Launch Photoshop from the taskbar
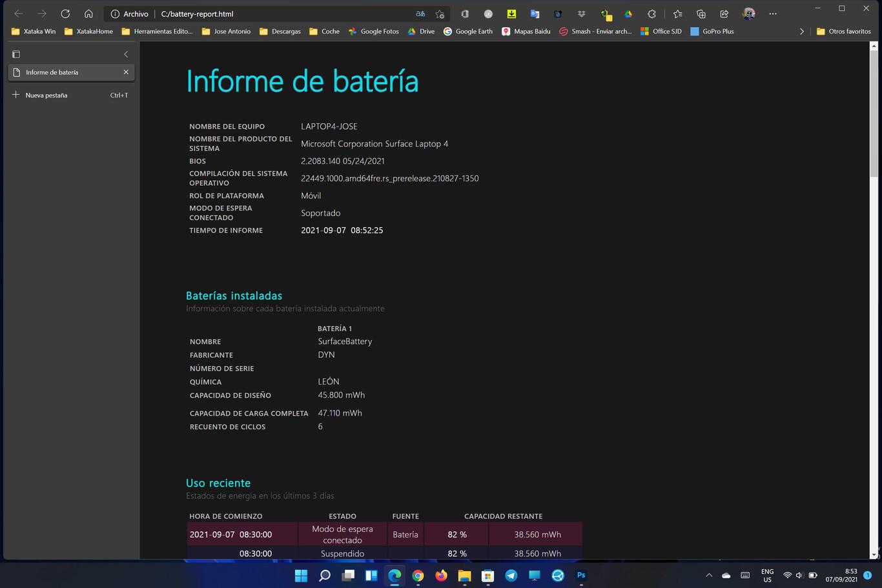The image size is (882, 588). pos(580,574)
